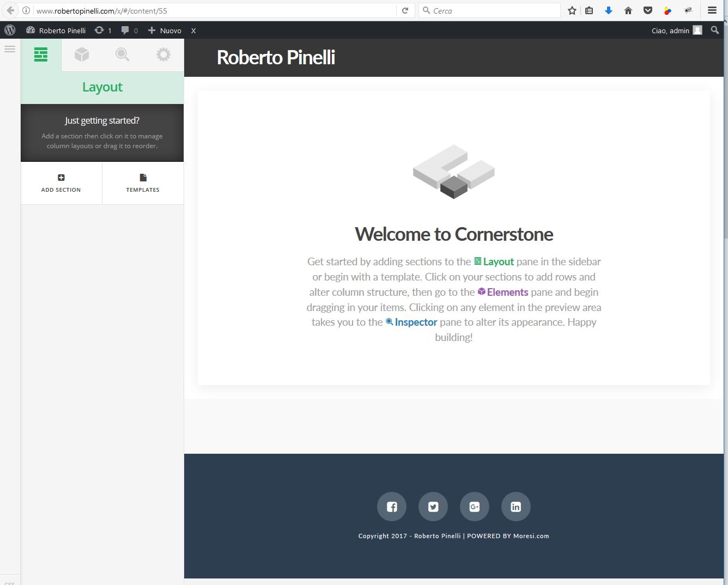Viewport: 728px width, 585px height.
Task: Open the Twitter footer social icon
Action: click(433, 507)
